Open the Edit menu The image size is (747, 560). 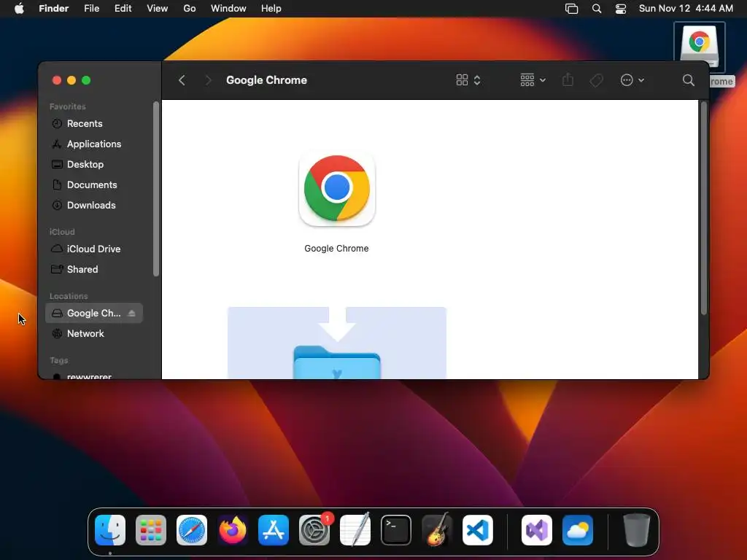click(123, 9)
